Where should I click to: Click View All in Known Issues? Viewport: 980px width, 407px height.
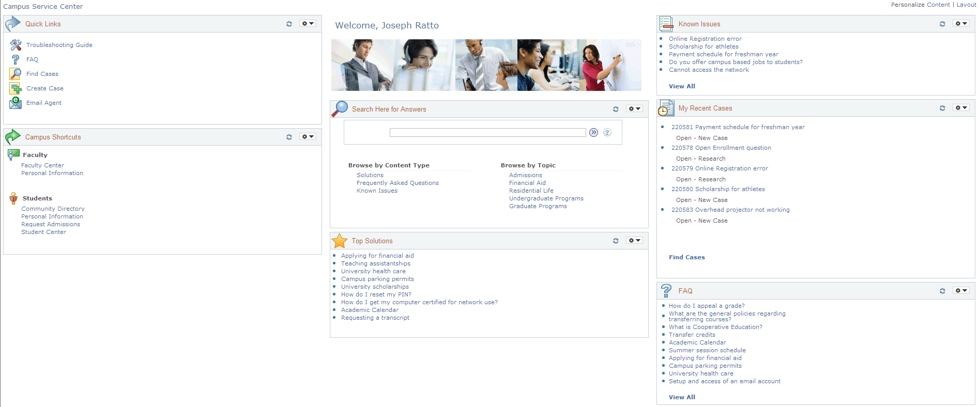(682, 86)
